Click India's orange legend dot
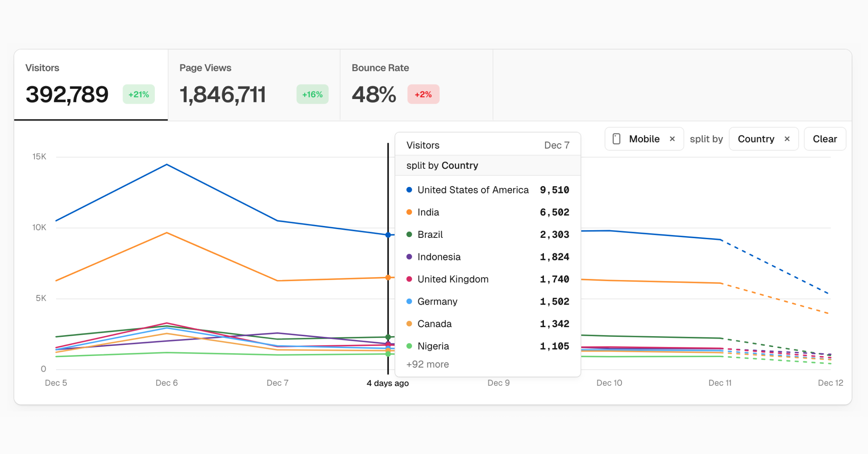Image resolution: width=868 pixels, height=454 pixels. 409,212
